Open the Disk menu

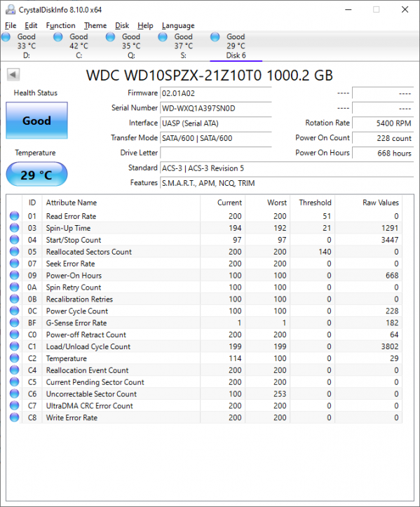[122, 25]
